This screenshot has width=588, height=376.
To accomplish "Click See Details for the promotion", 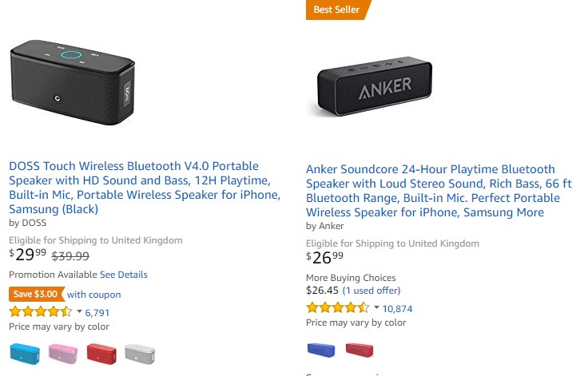I will coord(124,275).
